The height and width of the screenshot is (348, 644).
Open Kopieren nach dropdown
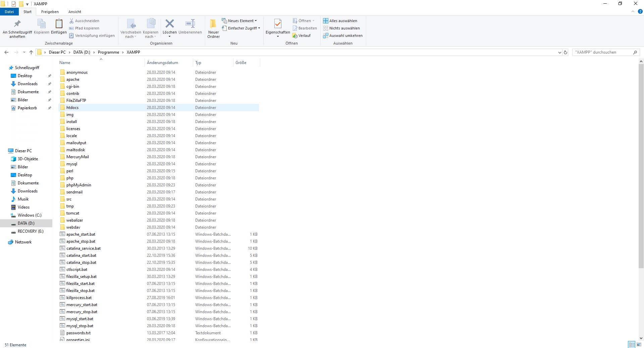coord(151,28)
